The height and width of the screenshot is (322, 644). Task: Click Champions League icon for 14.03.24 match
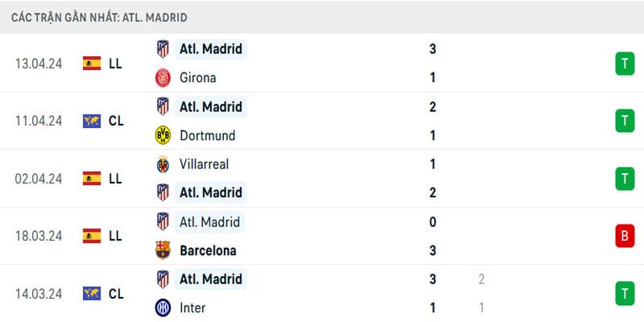[x=92, y=294]
